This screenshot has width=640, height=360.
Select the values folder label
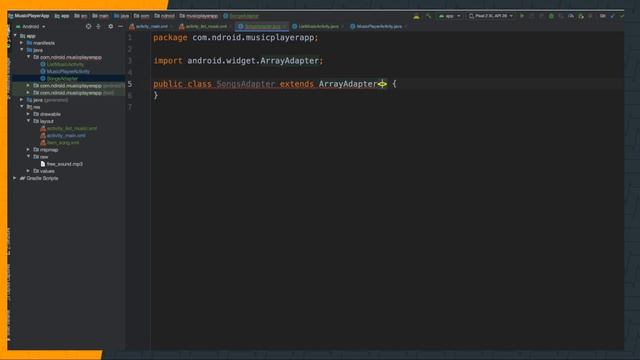pos(47,171)
